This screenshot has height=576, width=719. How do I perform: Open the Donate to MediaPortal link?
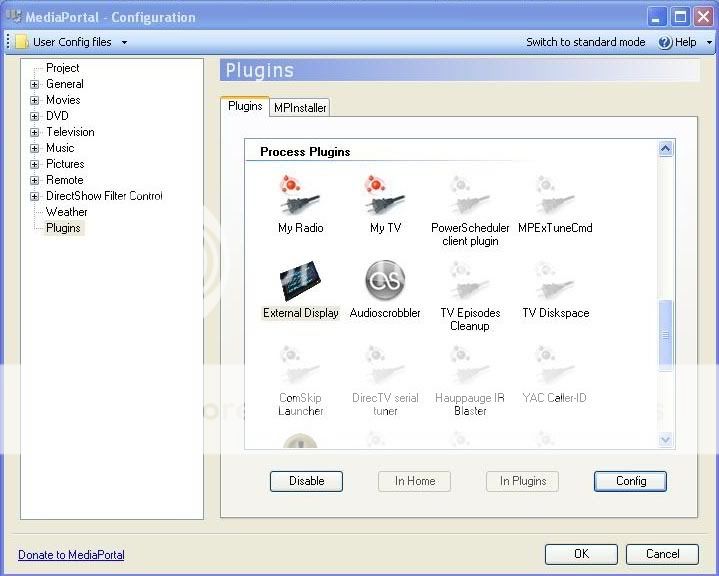(x=71, y=555)
